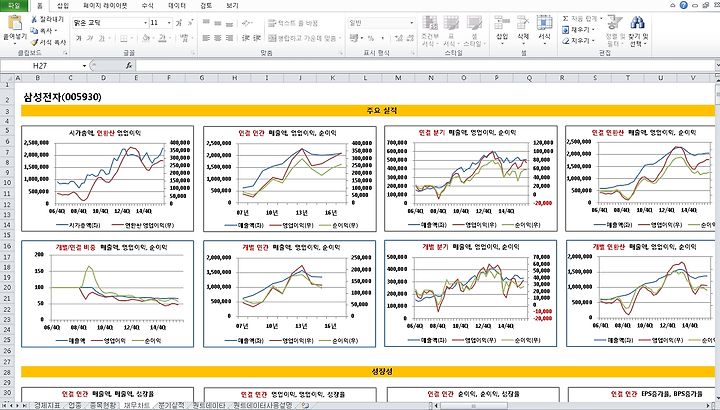Click the Clear (지우기) eraser button

click(x=578, y=41)
